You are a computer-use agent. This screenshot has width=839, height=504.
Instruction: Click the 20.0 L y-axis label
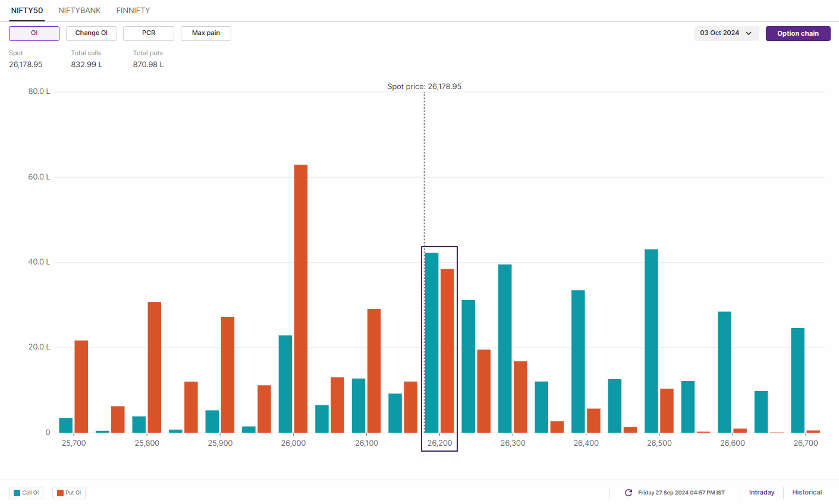(39, 347)
